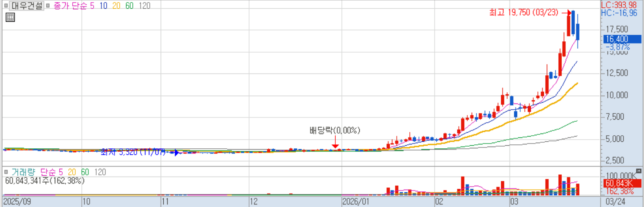Screen dimensions: 644x207
Task: Click the yellow 20-day price moving average label
Action: 116,7
